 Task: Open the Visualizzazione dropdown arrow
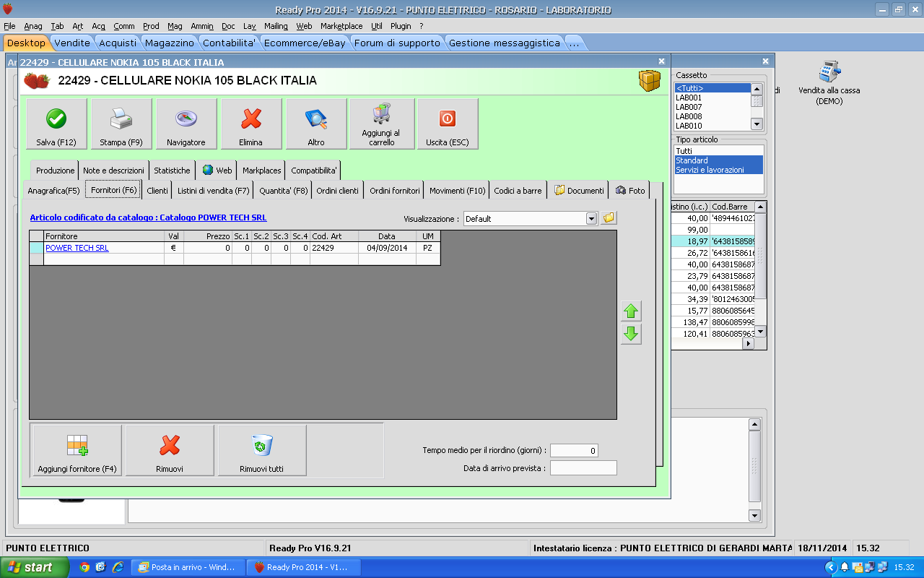click(592, 218)
